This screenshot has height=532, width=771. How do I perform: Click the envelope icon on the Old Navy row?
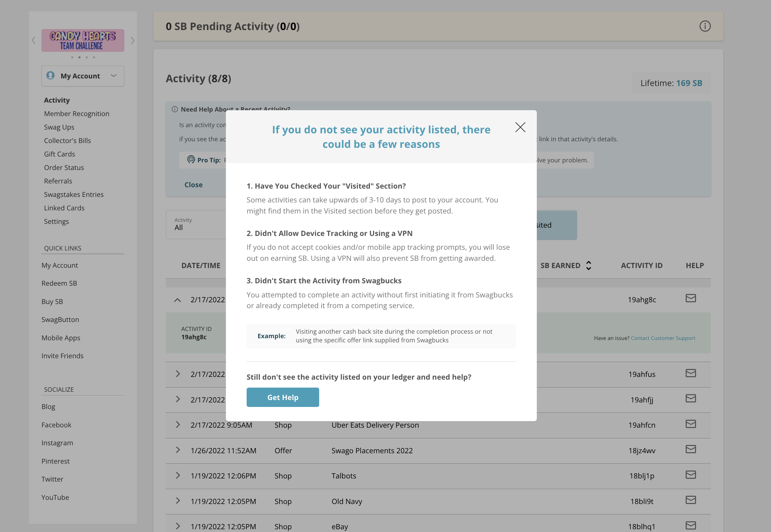(x=691, y=500)
